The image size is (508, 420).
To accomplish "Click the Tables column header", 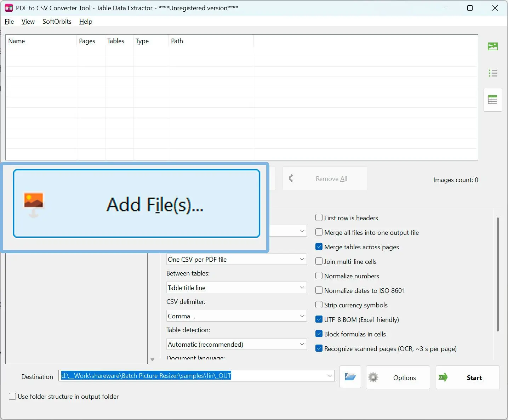I will [119, 41].
